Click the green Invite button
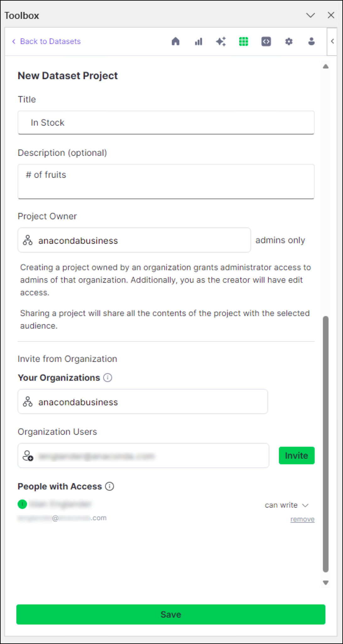Viewport: 343px width, 644px height. 297,456
